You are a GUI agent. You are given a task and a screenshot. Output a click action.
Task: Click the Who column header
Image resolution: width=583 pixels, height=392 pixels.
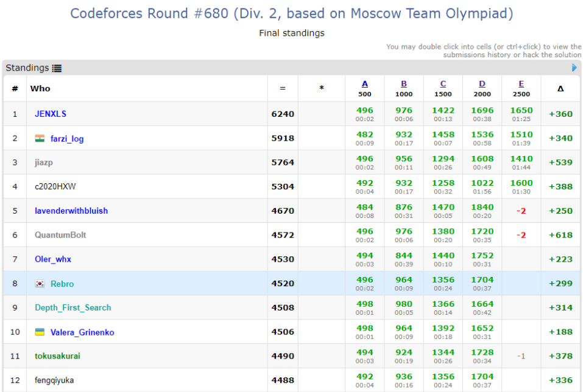click(40, 88)
